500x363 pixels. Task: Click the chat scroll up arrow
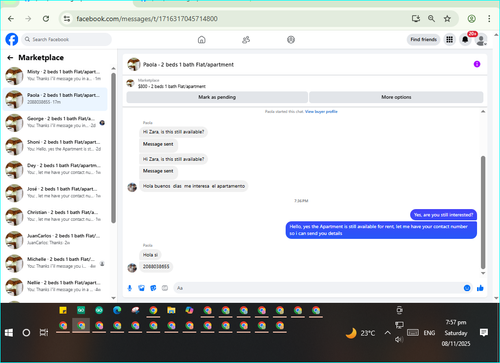coord(483,112)
